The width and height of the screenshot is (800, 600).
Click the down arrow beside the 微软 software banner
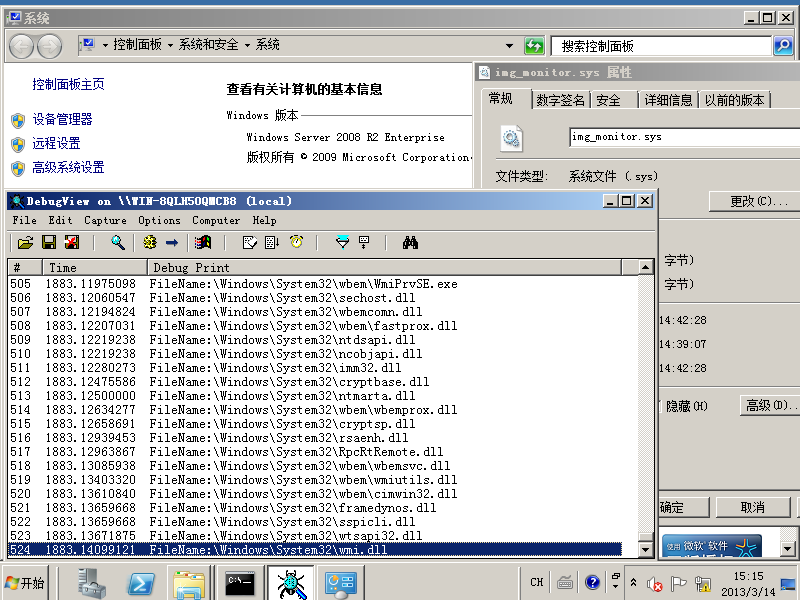pos(787,549)
